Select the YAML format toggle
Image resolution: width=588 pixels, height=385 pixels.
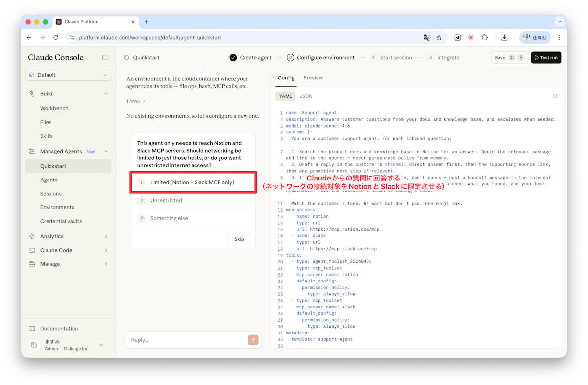point(286,96)
